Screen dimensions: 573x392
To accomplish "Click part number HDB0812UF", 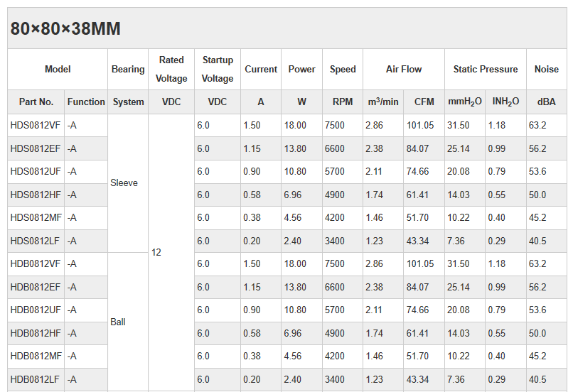I will click(x=36, y=310).
